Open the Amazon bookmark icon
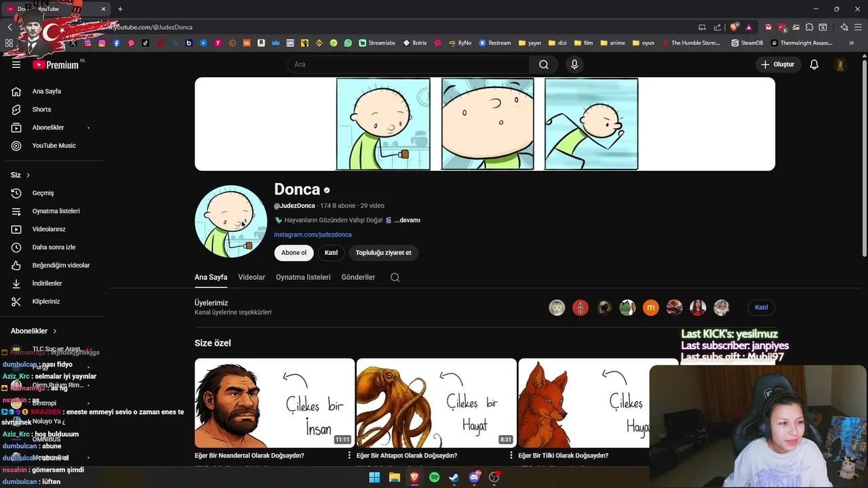The image size is (868, 488). pyautogui.click(x=261, y=43)
